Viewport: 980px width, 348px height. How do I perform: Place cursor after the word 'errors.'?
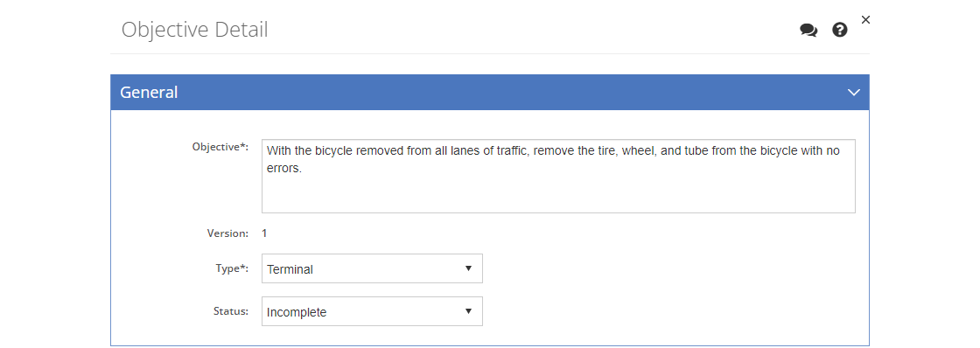point(303,168)
